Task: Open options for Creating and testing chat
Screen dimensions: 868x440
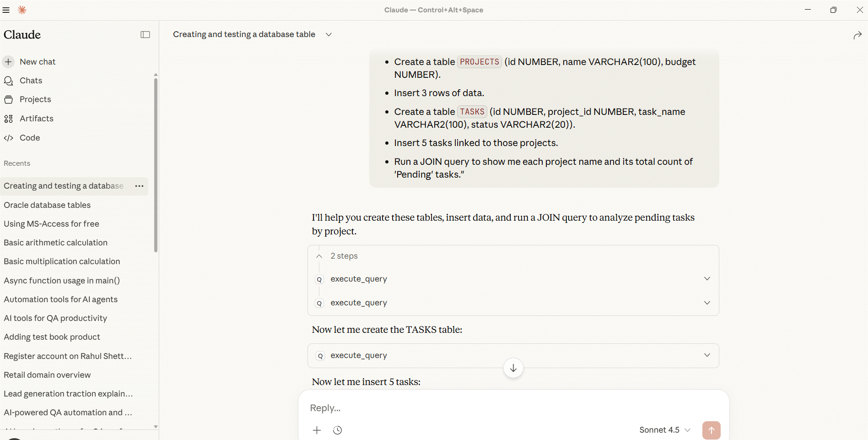Action: pos(140,186)
